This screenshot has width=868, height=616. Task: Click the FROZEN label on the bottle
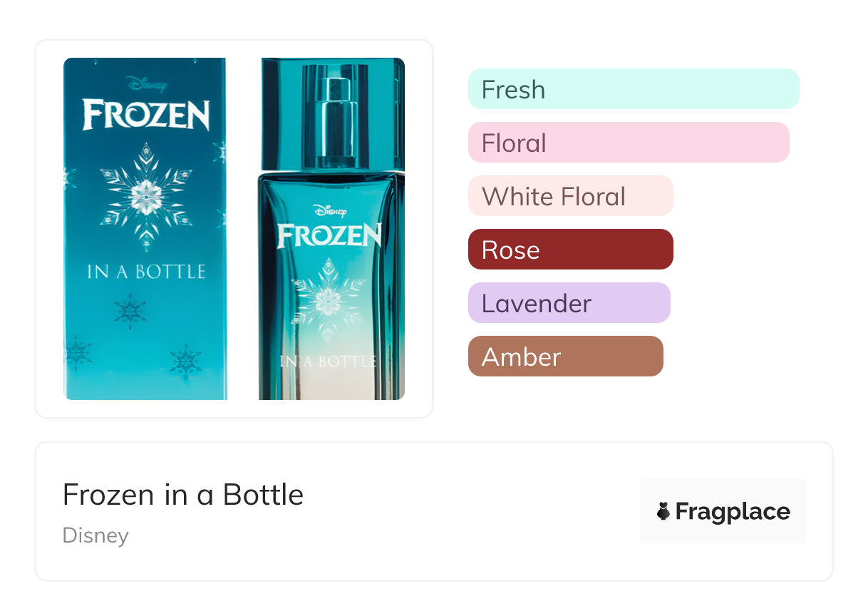click(329, 236)
